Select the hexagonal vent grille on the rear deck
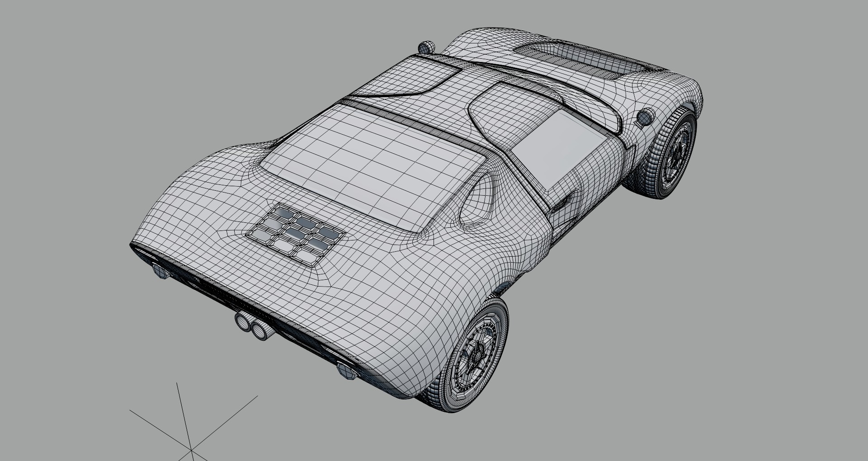The width and height of the screenshot is (868, 461). click(296, 235)
